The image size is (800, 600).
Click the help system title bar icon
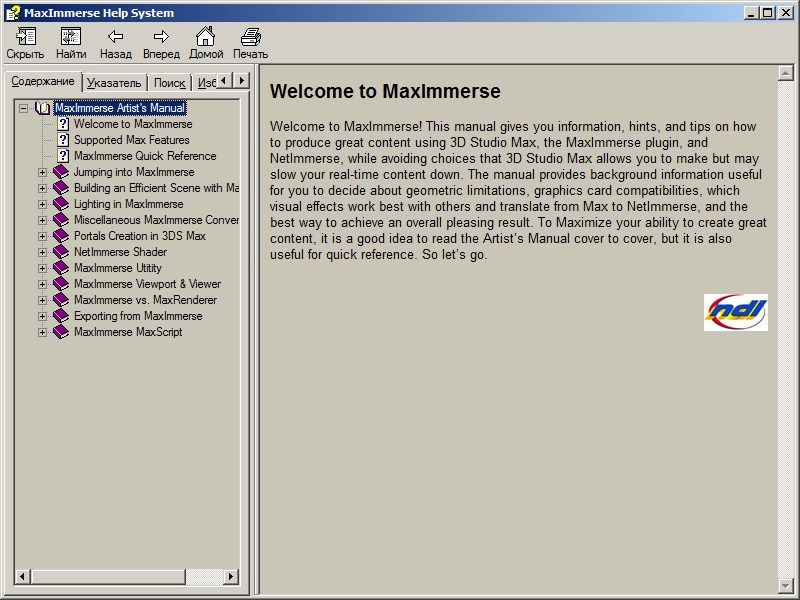(13, 13)
